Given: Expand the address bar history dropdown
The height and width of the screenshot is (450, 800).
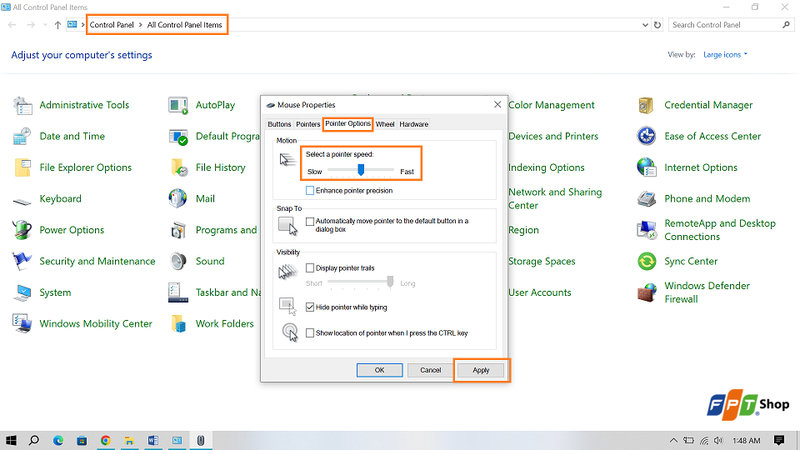Looking at the screenshot, I should click(645, 25).
